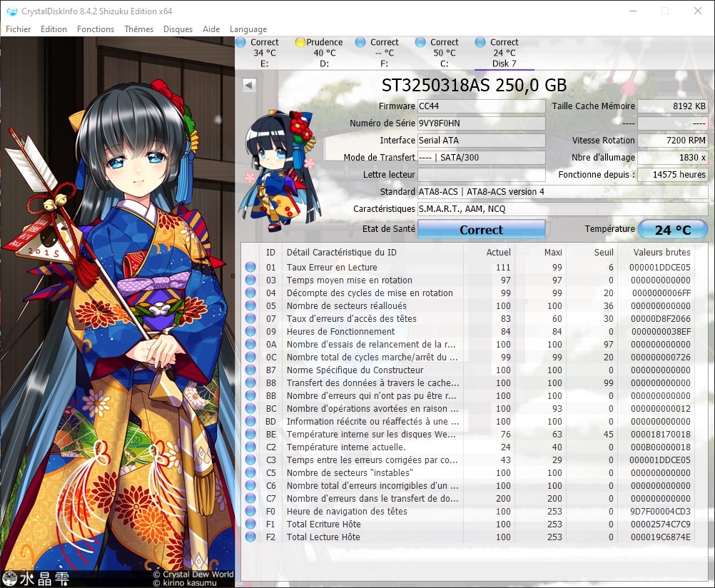Click status orb for attribute B8 row
This screenshot has width=715, height=588.
(x=250, y=382)
